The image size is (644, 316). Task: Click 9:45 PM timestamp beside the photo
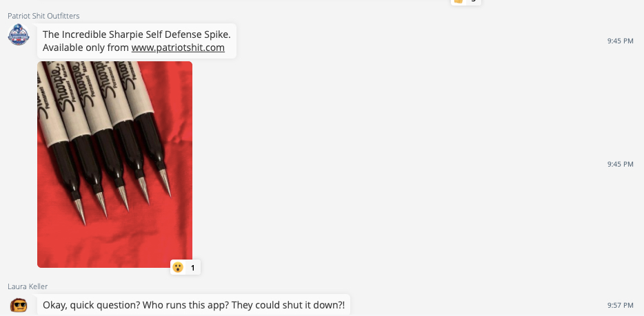620,165
